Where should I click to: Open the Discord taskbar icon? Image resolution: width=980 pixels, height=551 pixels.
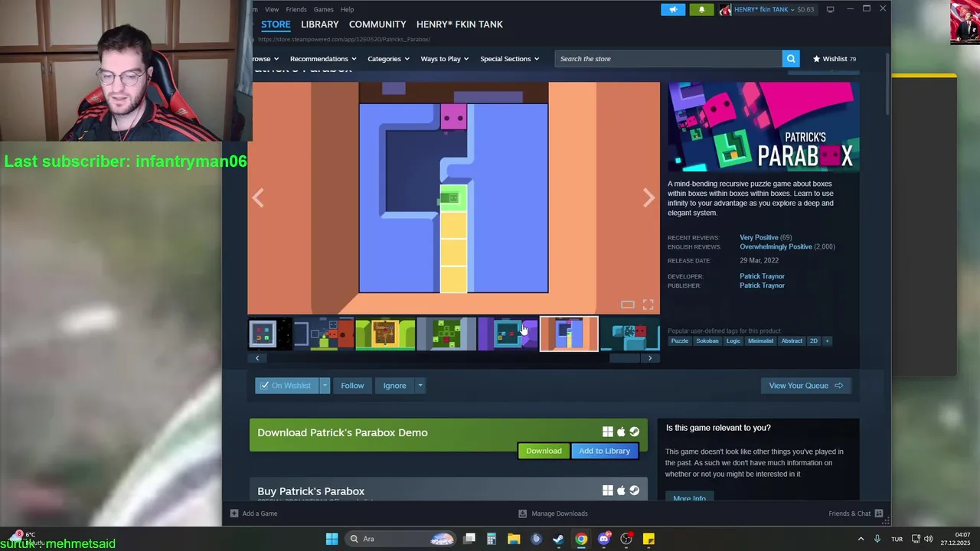tap(604, 539)
